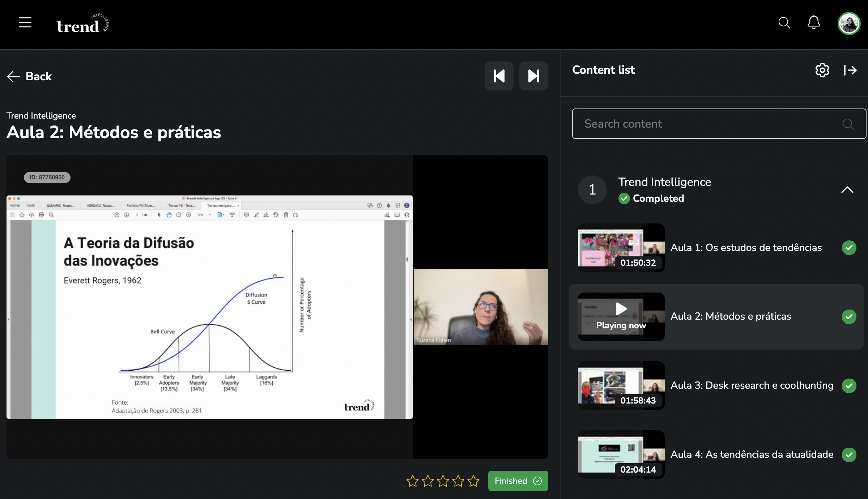The image size is (868, 499).
Task: Open Aula 1: Os estudos de tendências
Action: tap(746, 248)
